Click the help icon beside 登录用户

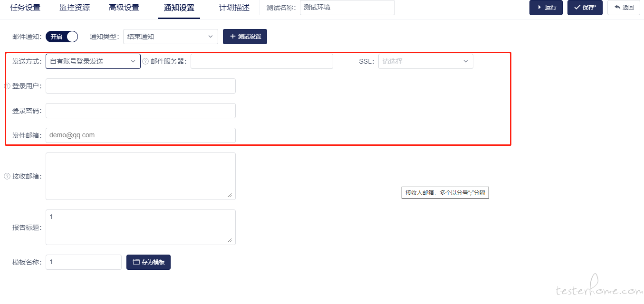(x=7, y=86)
